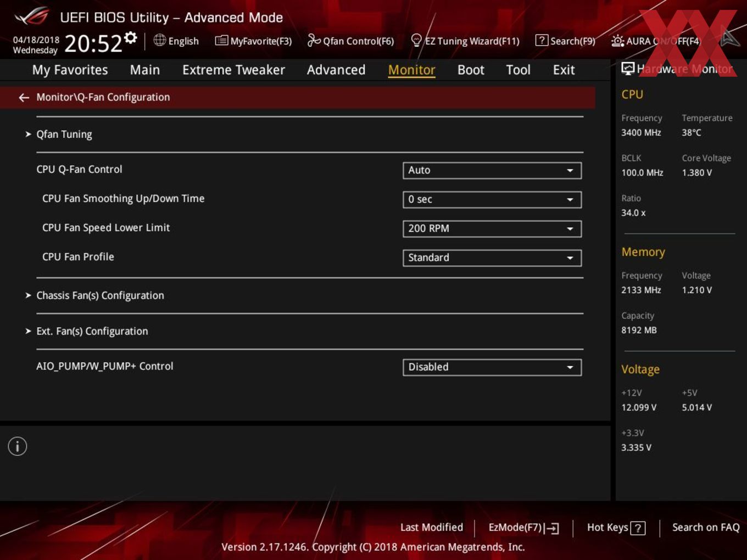Click the Hardware Monitor screen icon
Screen dimensions: 747x560
[628, 68]
